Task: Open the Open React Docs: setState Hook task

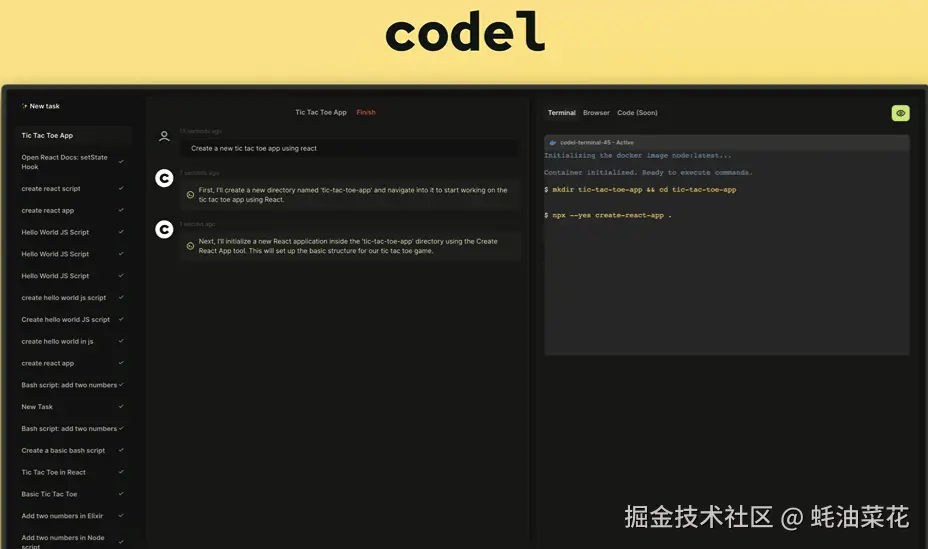Action: click(x=73, y=162)
